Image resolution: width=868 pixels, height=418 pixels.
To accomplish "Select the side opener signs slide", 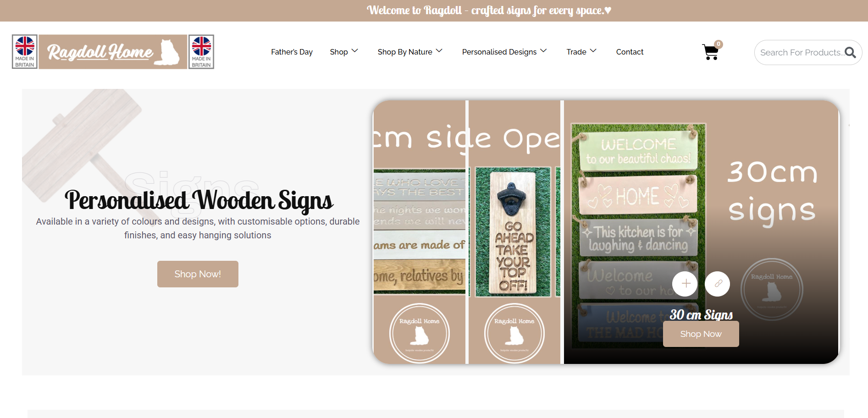I will click(419, 232).
